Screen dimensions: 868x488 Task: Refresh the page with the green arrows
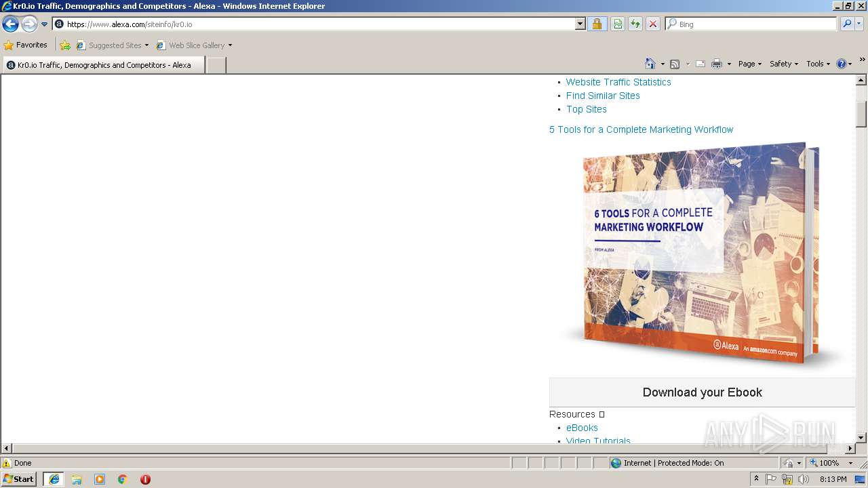click(x=635, y=24)
